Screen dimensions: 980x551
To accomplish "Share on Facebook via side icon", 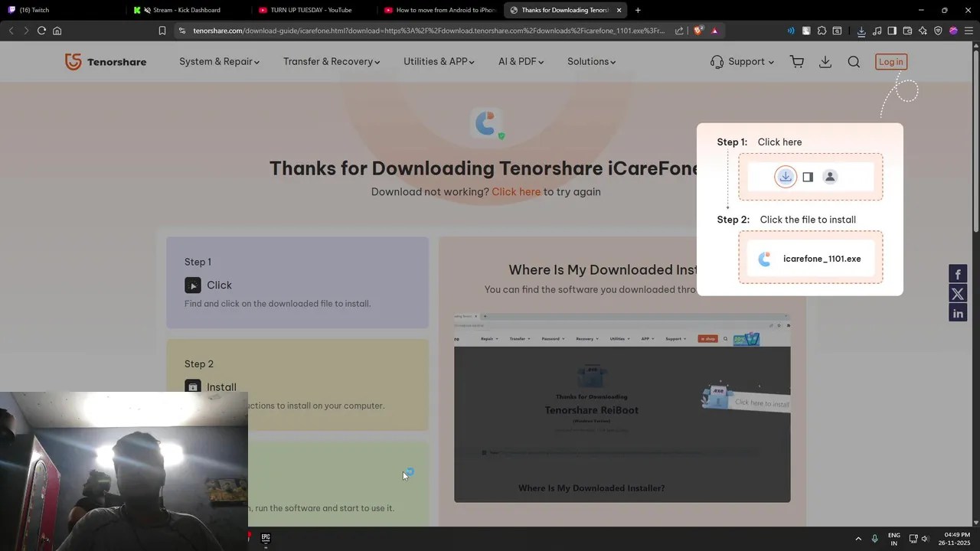I will pyautogui.click(x=958, y=274).
